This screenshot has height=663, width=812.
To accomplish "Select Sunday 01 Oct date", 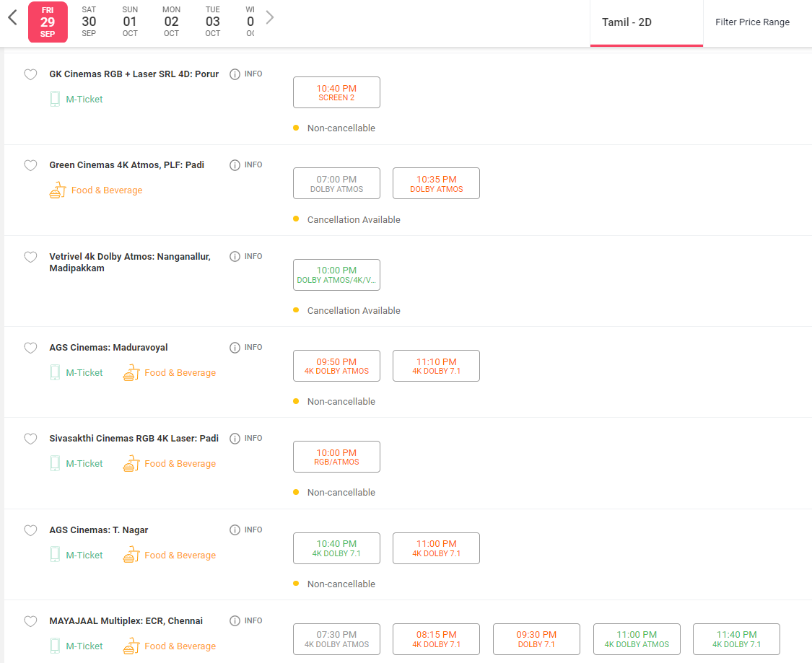I will [130, 22].
